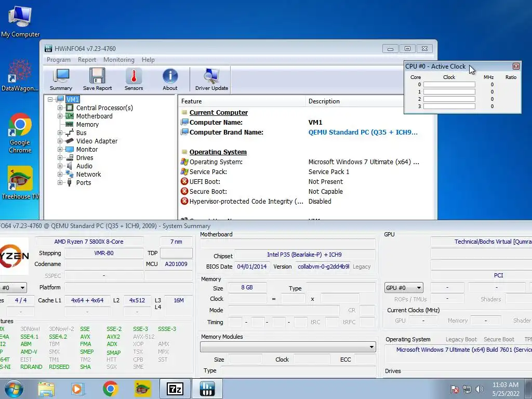Select the Hypervisor-protected Code Integrity row
The height and width of the screenshot is (399, 532).
305,201
